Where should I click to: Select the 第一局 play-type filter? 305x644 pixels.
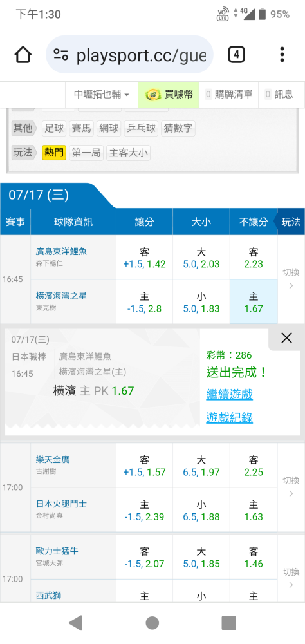[x=86, y=153]
